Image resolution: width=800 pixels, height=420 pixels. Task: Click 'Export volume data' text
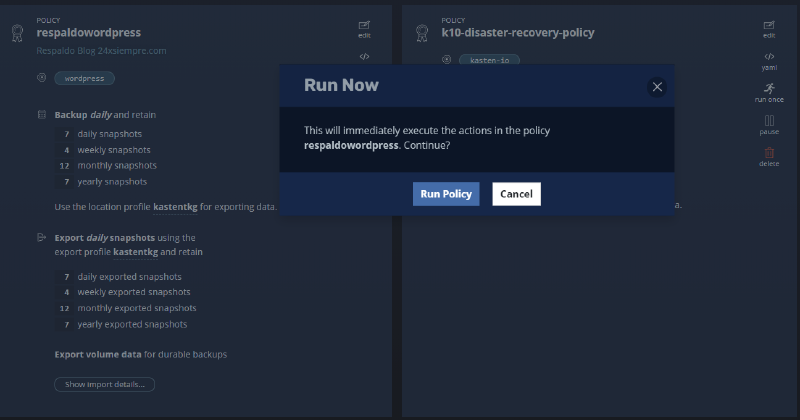tap(98, 354)
